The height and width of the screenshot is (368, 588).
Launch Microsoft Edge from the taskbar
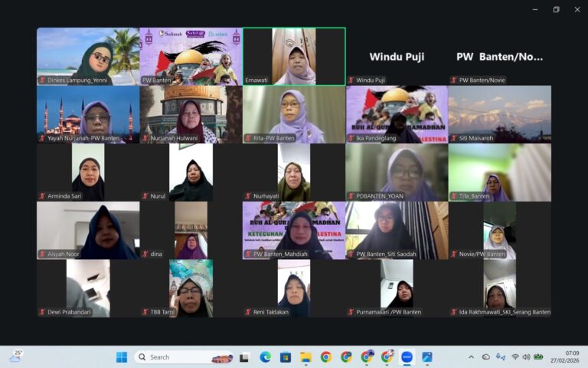(265, 357)
